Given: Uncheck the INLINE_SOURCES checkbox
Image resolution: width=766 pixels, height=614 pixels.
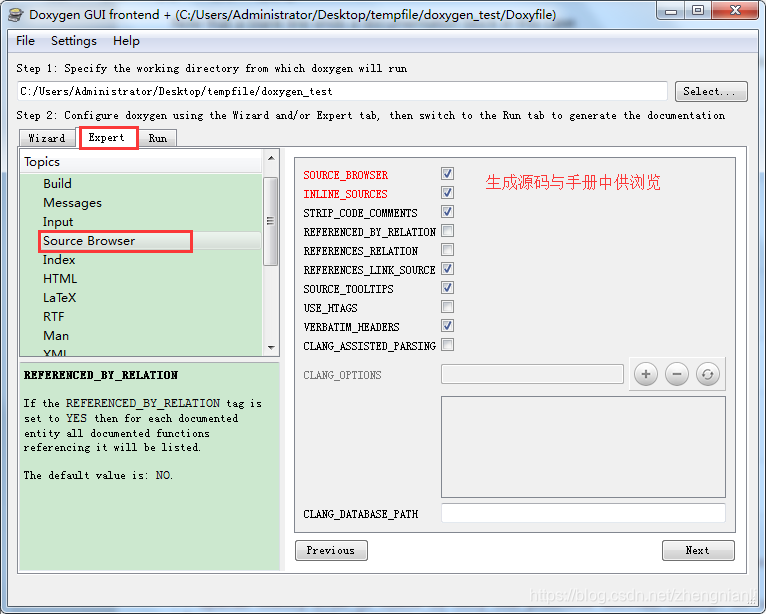Looking at the screenshot, I should [x=447, y=192].
